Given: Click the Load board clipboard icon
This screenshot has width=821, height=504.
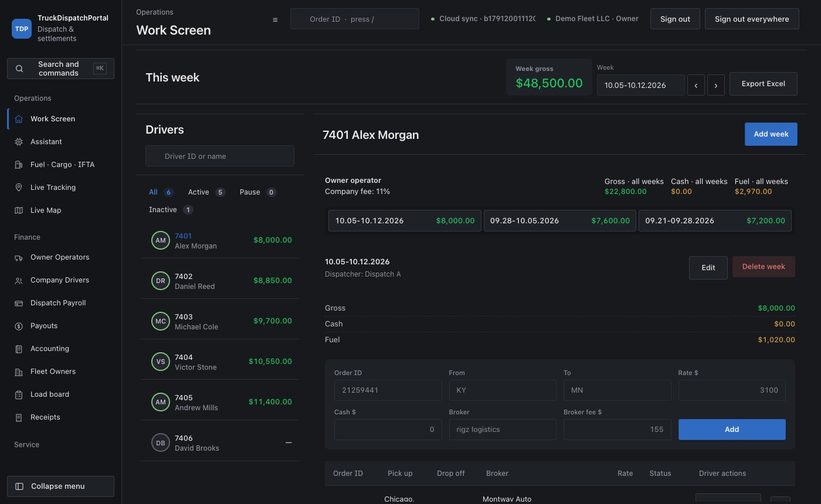Looking at the screenshot, I should coord(19,394).
